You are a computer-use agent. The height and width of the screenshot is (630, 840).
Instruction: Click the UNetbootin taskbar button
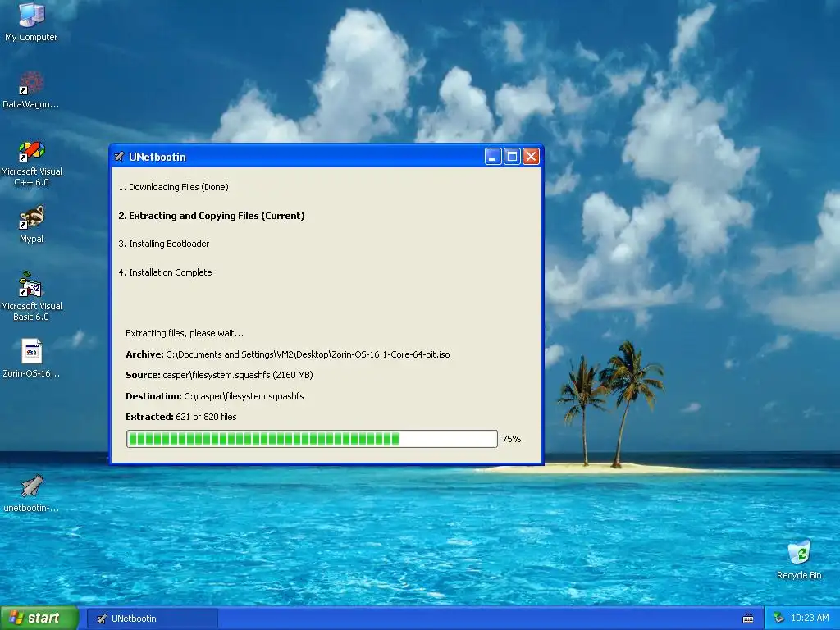(x=153, y=619)
